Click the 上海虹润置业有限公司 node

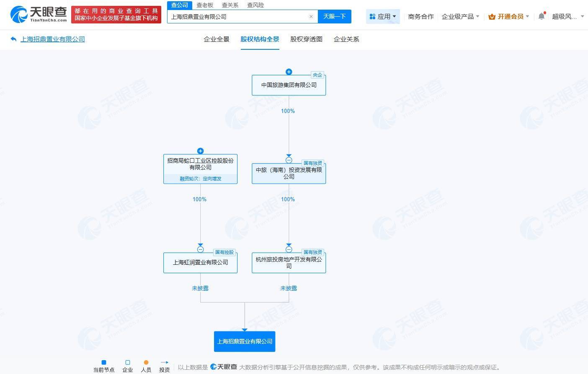coord(200,263)
